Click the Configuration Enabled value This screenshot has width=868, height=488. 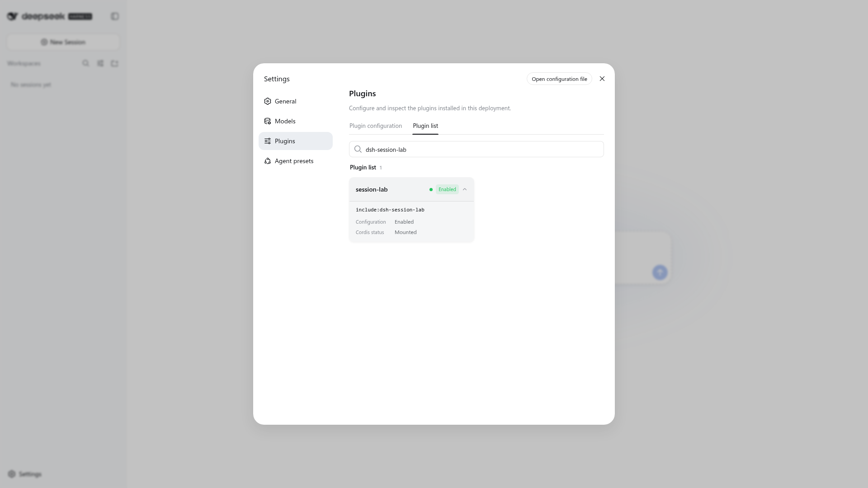point(404,222)
